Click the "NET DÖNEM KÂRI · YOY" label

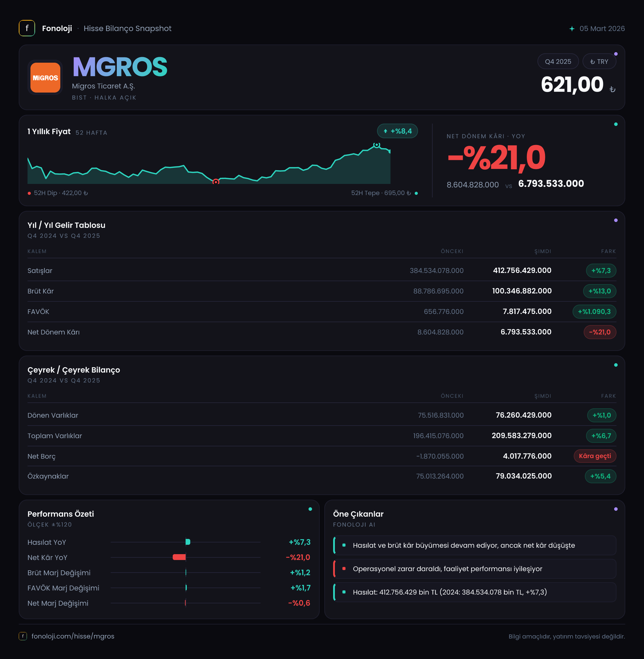click(x=486, y=136)
